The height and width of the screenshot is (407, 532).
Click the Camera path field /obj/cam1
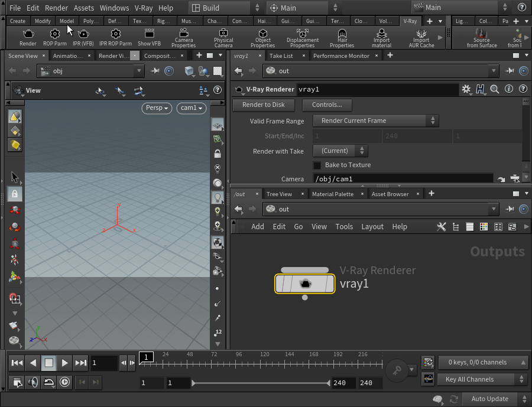403,179
